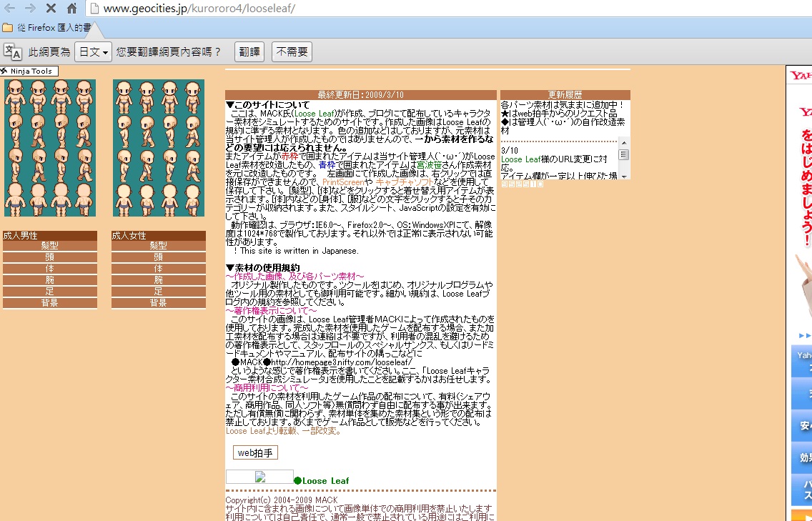
Task: Click the web拍手 button
Action: (255, 452)
